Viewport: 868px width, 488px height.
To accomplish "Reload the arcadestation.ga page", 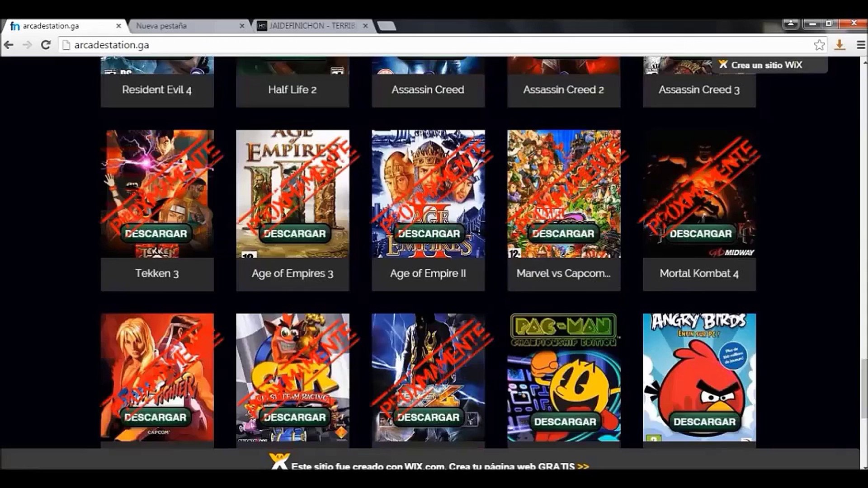I will [46, 45].
